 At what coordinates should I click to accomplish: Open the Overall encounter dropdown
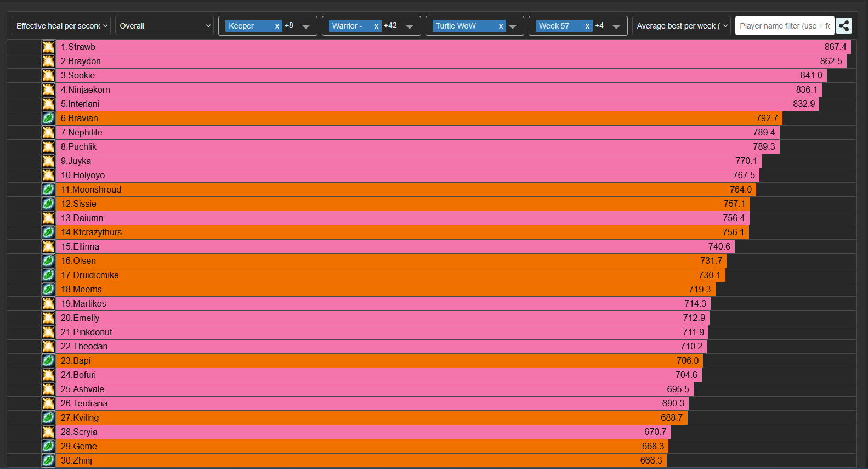click(x=164, y=26)
